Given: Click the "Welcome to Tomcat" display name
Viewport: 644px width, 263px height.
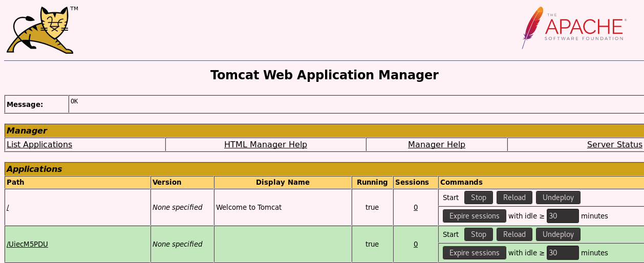Looking at the screenshot, I should [249, 207].
